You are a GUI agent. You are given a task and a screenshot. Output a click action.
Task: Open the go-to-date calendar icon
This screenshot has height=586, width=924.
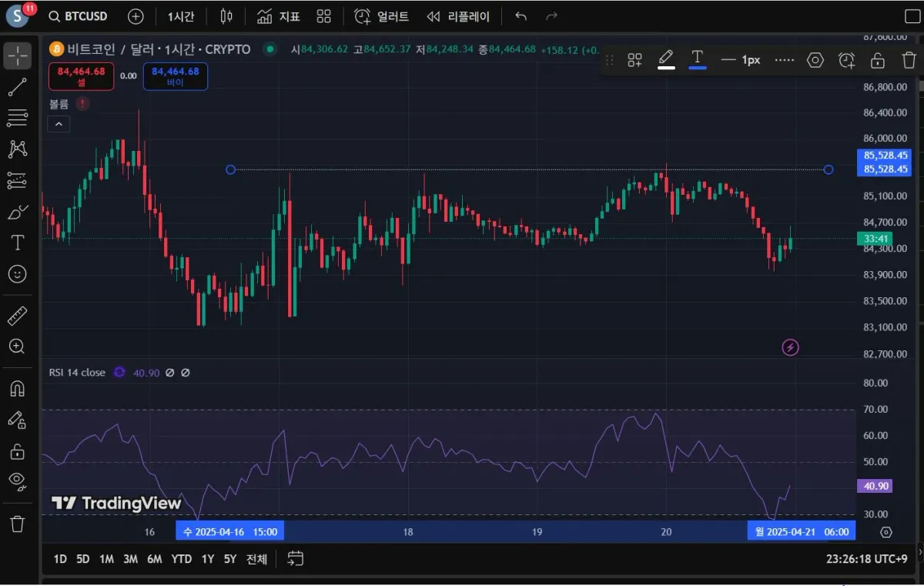(296, 558)
